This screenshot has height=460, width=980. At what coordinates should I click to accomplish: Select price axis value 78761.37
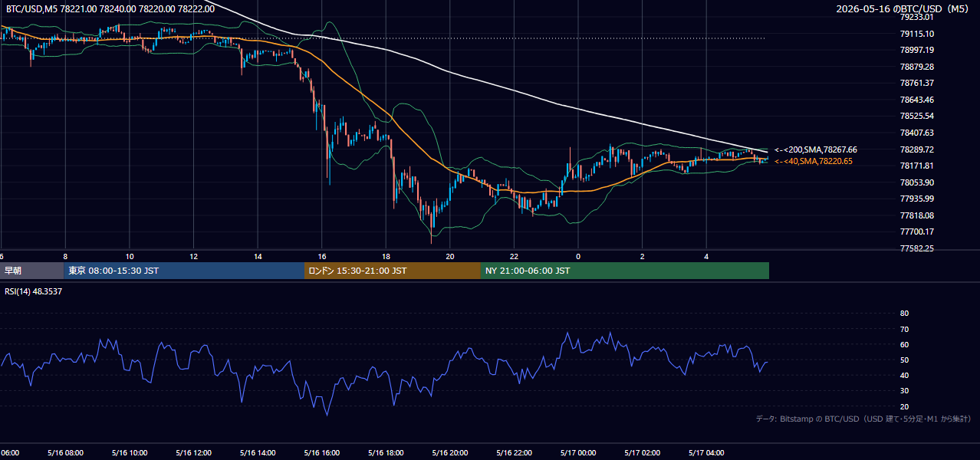tap(916, 83)
